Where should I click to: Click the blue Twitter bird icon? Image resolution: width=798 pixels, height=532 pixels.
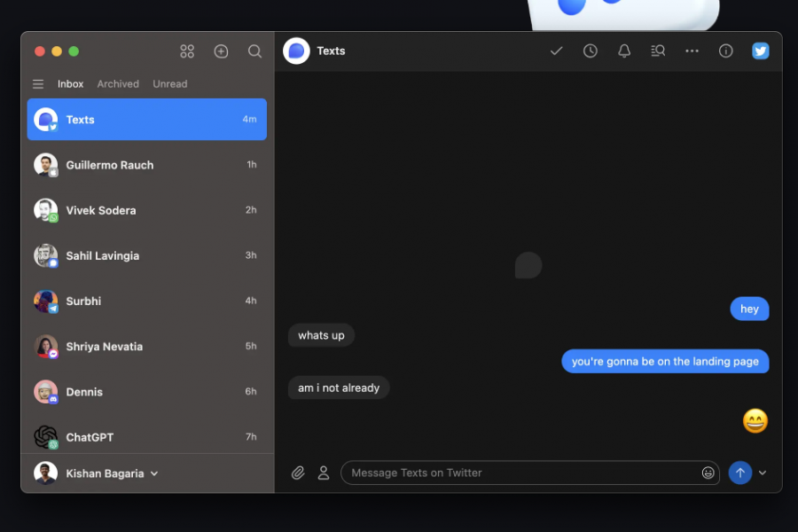pyautogui.click(x=761, y=51)
